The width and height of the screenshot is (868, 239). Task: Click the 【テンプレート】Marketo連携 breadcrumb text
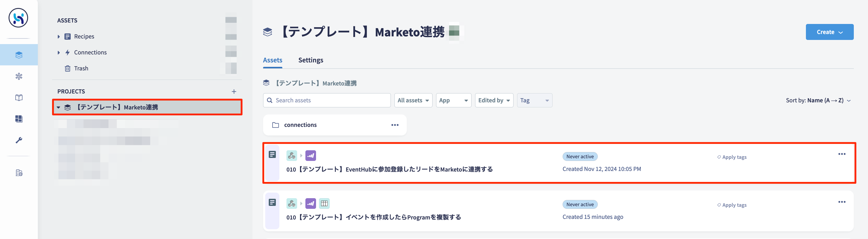(316, 83)
